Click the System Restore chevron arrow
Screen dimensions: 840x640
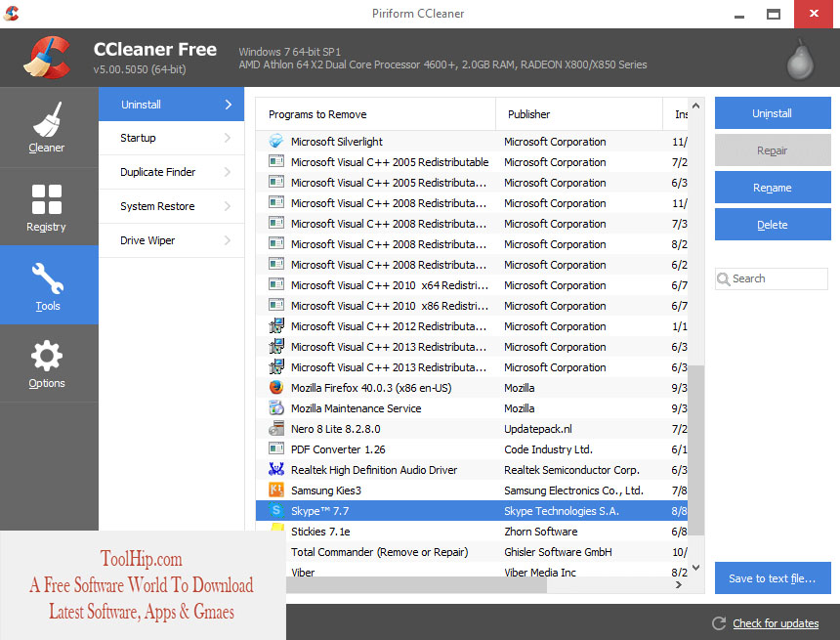(228, 206)
